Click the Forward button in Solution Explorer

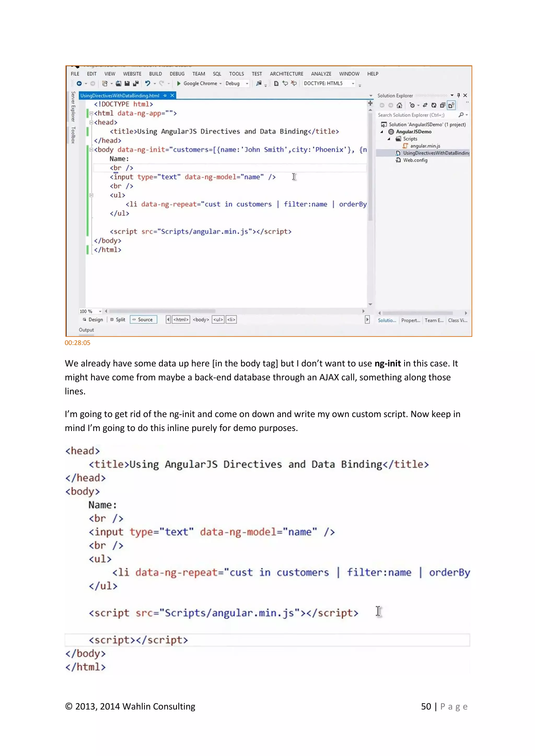point(390,105)
